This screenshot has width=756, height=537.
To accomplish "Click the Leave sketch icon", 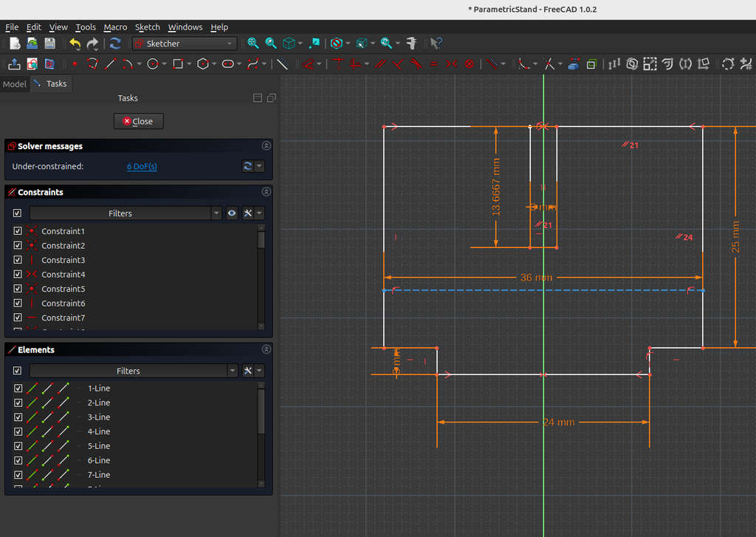I will 14,64.
